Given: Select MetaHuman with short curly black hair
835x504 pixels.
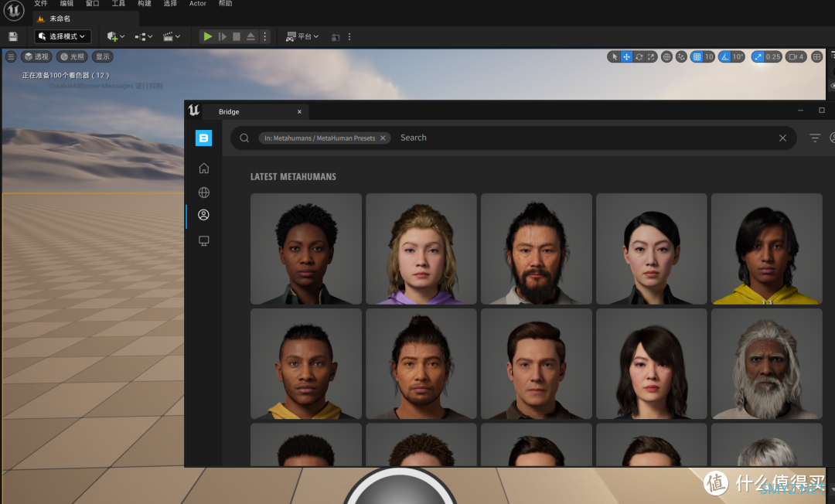Looking at the screenshot, I should 305,249.
